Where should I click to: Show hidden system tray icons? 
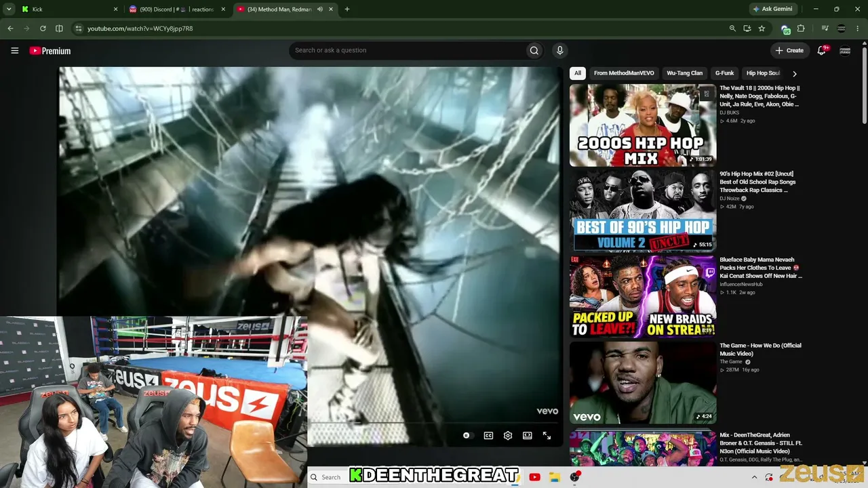[x=754, y=477]
